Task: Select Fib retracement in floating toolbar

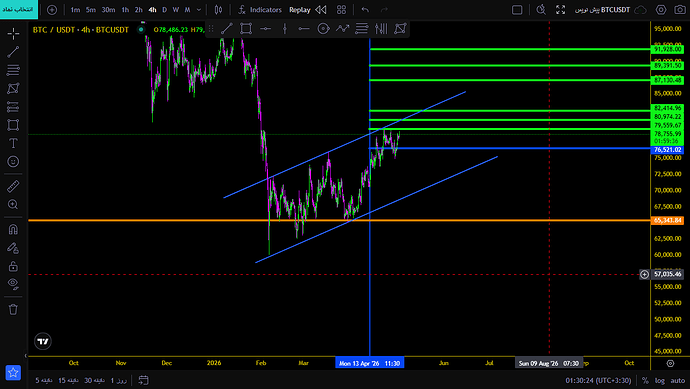Action: point(362,29)
